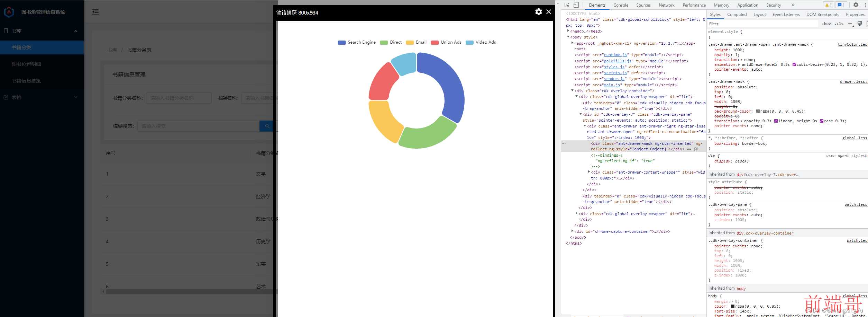
Task: Open the styles.js script link
Action: click(x=614, y=67)
